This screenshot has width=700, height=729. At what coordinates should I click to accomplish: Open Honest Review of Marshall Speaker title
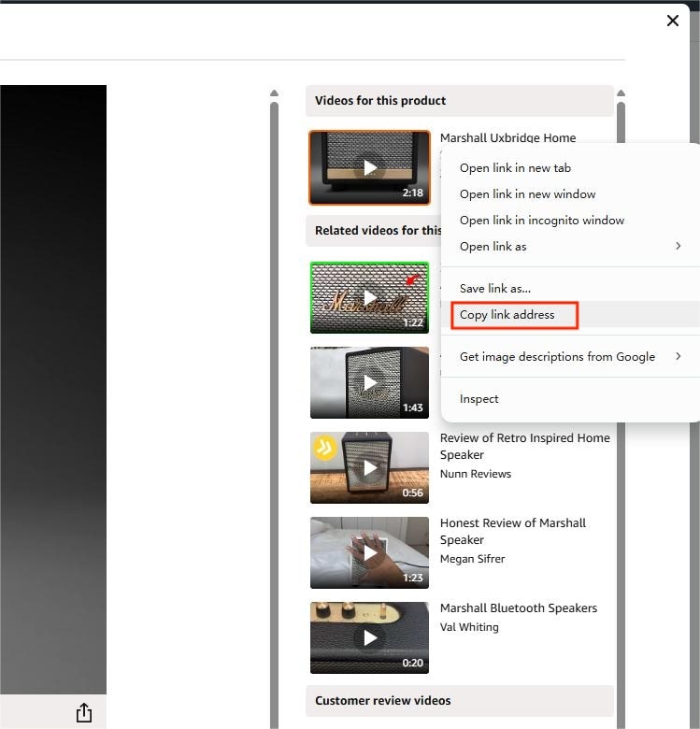tap(513, 532)
